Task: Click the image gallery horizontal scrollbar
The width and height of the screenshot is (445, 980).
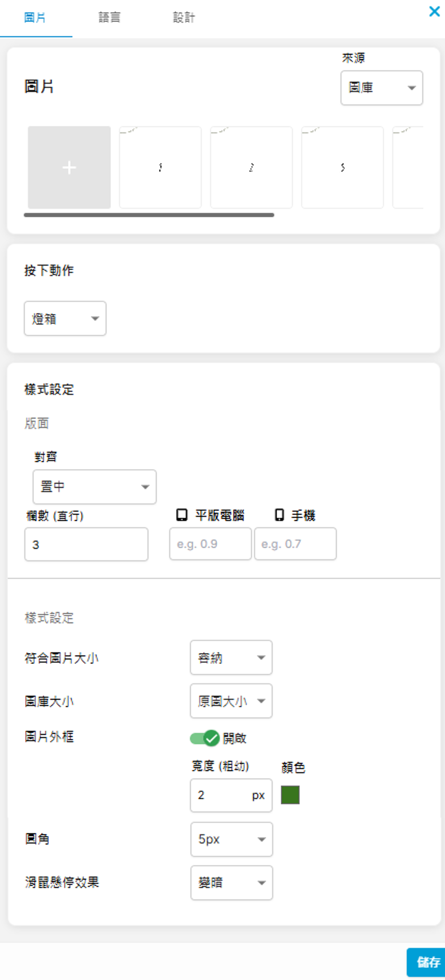Action: click(x=149, y=215)
